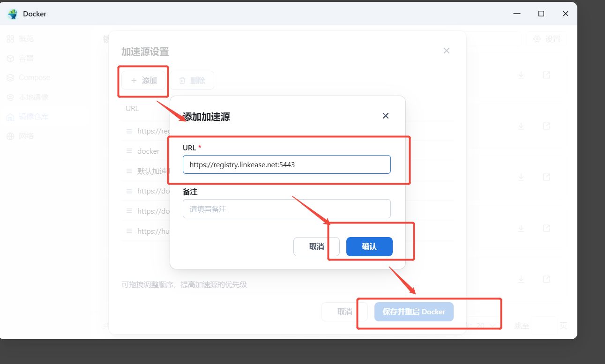The height and width of the screenshot is (364, 605).
Task: Expand the page size 20 dropdown
Action: [485, 326]
